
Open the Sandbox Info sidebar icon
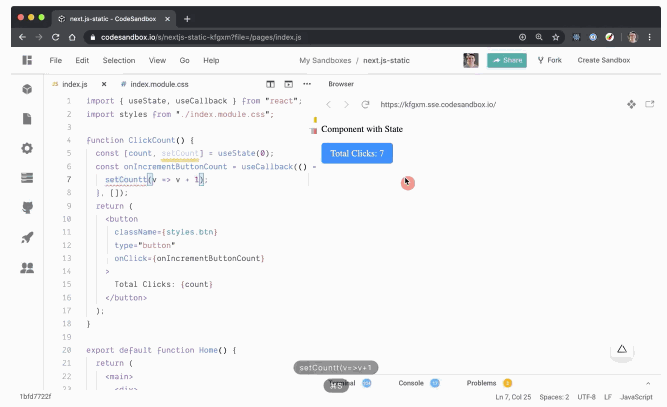[27, 89]
